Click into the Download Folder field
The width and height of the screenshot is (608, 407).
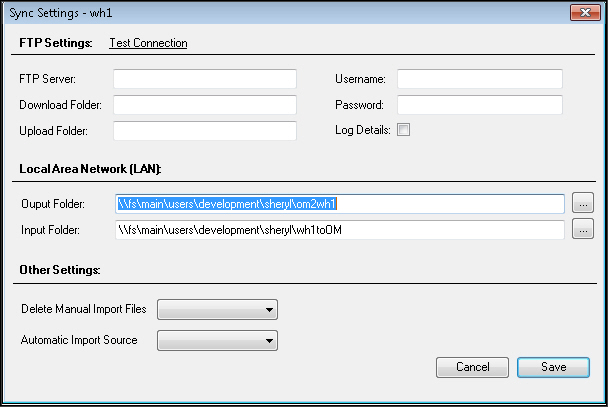point(205,105)
